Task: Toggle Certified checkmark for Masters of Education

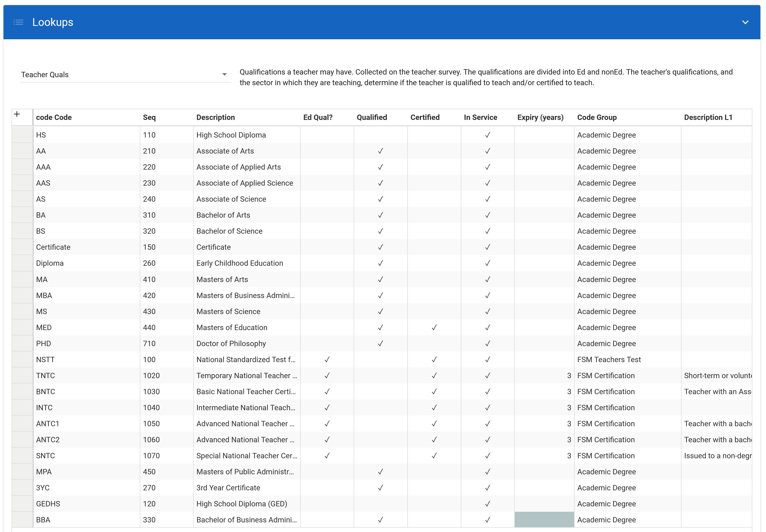Action: (434, 327)
